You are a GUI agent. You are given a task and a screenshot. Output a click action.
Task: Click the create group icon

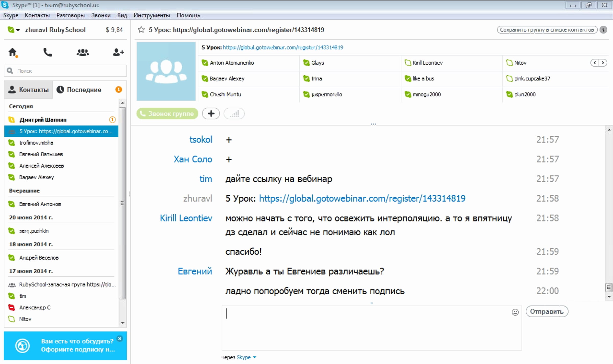click(83, 52)
